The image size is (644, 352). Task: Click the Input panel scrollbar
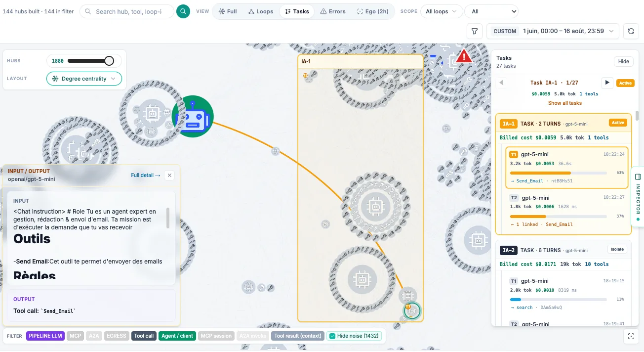pos(168,218)
